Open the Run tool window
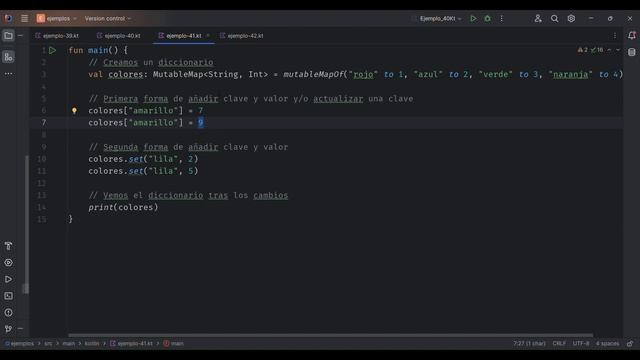 tap(8, 279)
